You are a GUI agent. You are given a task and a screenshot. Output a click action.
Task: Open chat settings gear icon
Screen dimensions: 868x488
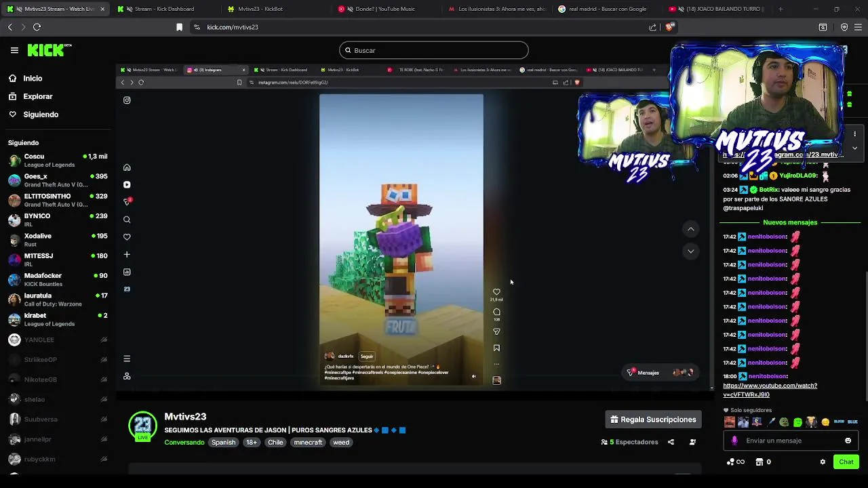(823, 462)
